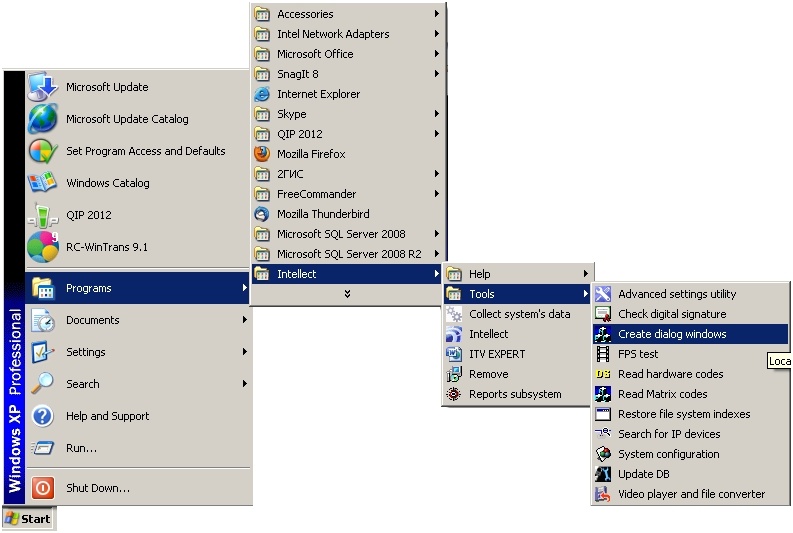Expand the SnagIt 8 submenu arrow

tap(436, 73)
